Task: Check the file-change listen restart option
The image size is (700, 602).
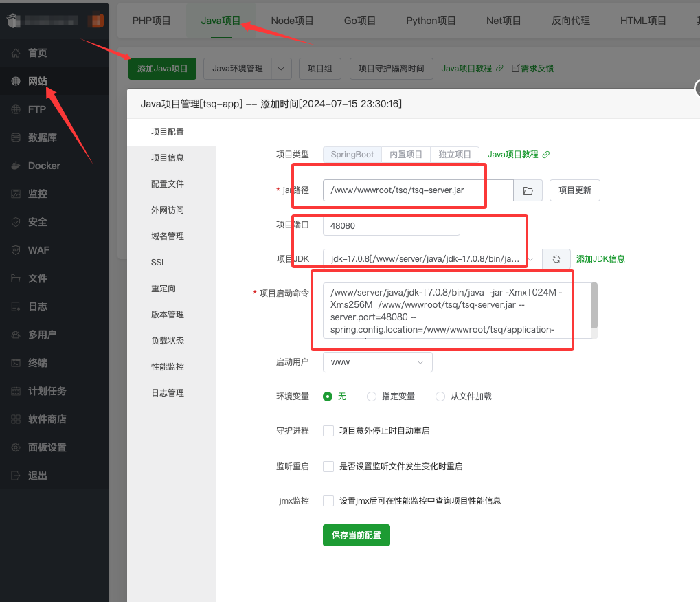Action: click(x=328, y=467)
